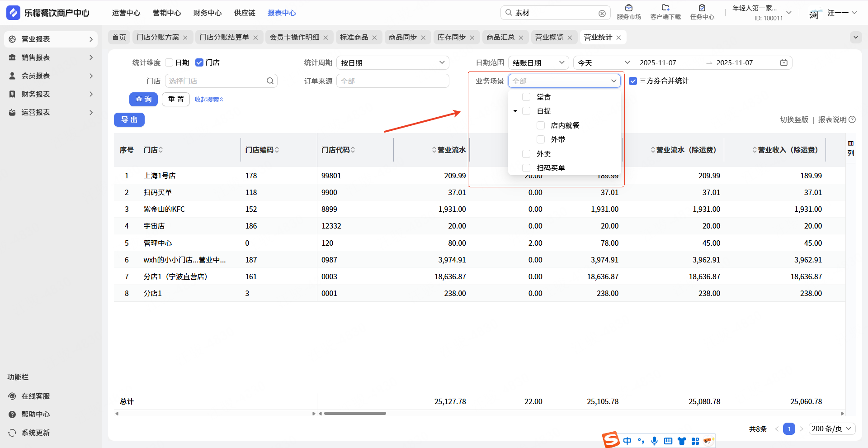Viewport: 868px width, 448px height.
Task: Open the 结账日期 dropdown
Action: (x=538, y=63)
